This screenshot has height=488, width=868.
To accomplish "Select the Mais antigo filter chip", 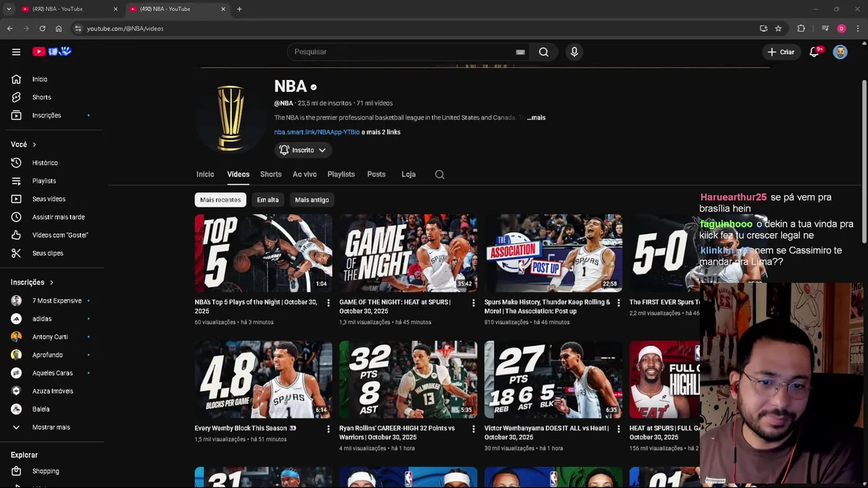I will click(x=312, y=200).
